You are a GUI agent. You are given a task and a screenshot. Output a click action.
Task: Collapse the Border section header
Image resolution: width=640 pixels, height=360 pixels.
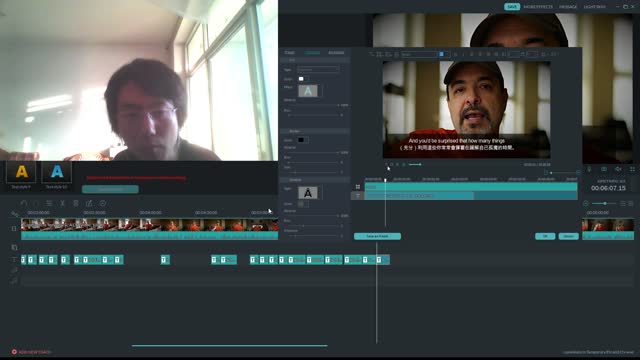click(x=315, y=131)
